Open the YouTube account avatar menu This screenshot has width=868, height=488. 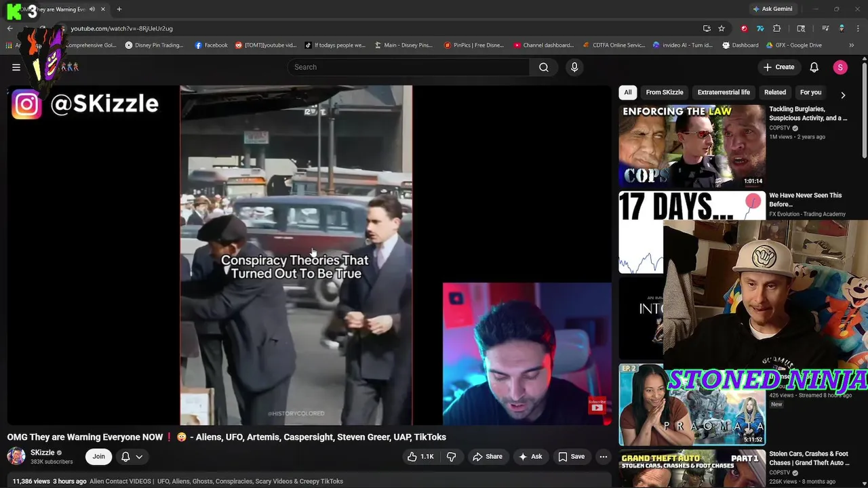(x=840, y=67)
